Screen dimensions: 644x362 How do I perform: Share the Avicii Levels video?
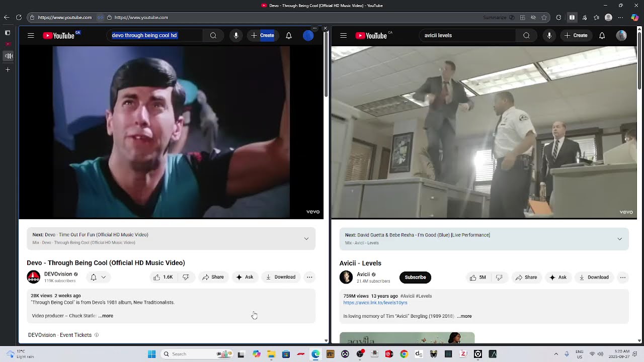pyautogui.click(x=526, y=278)
